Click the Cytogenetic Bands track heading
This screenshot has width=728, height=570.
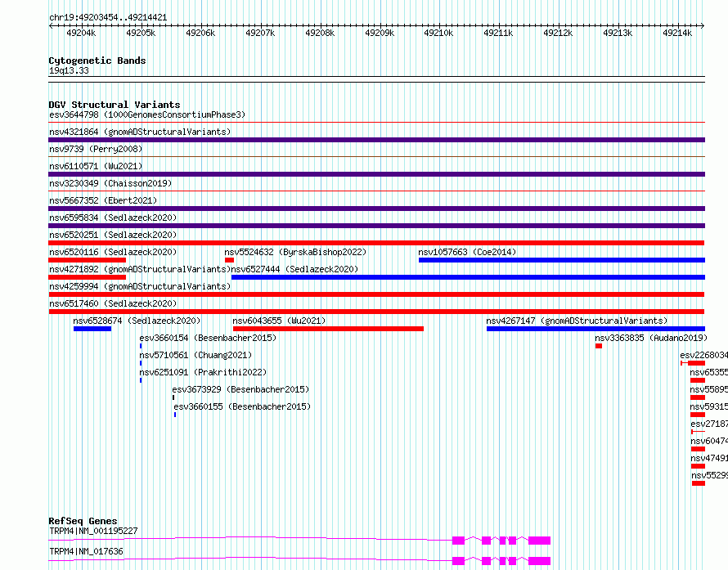pyautogui.click(x=97, y=61)
